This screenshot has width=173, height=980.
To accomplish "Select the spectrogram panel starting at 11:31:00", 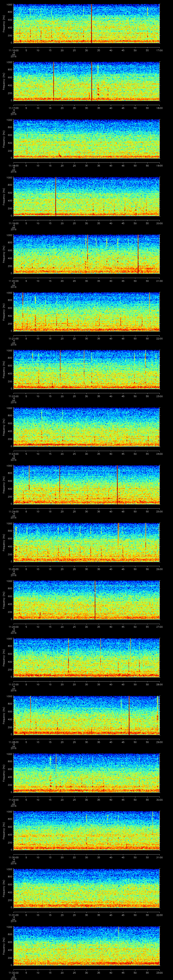I will (87, 888).
